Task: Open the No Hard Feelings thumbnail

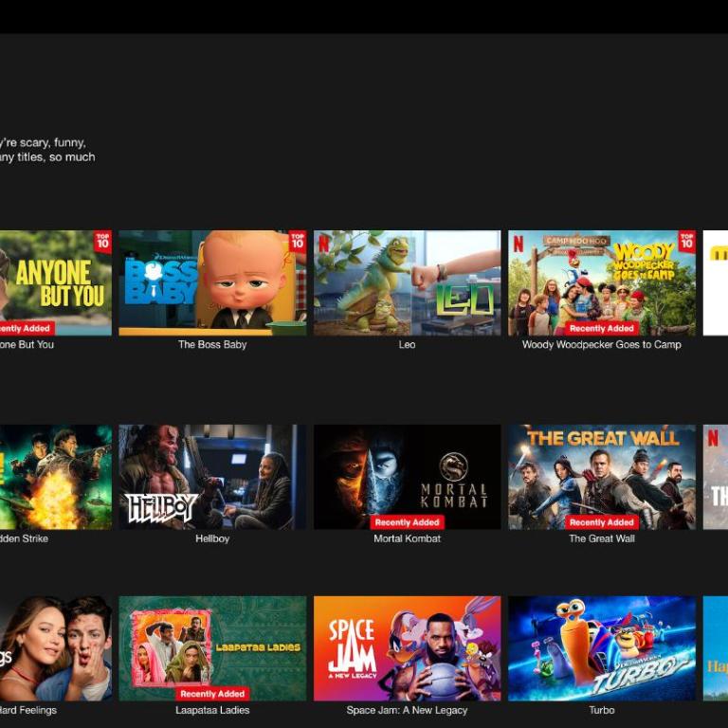Action: pos(56,648)
